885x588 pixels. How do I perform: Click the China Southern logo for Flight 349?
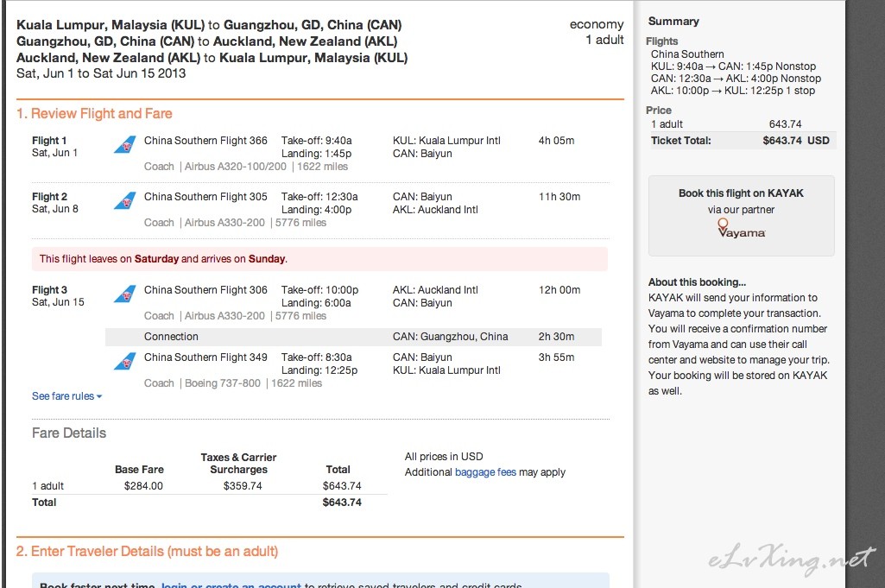click(x=124, y=361)
